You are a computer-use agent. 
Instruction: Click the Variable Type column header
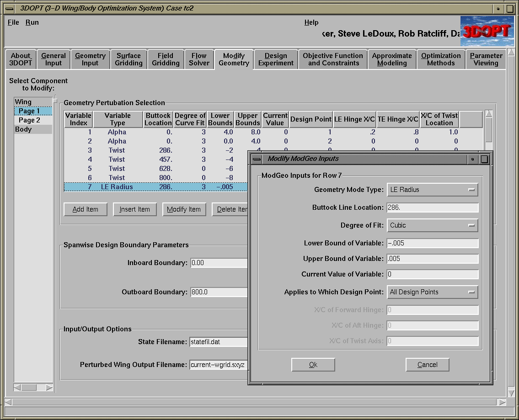118,119
